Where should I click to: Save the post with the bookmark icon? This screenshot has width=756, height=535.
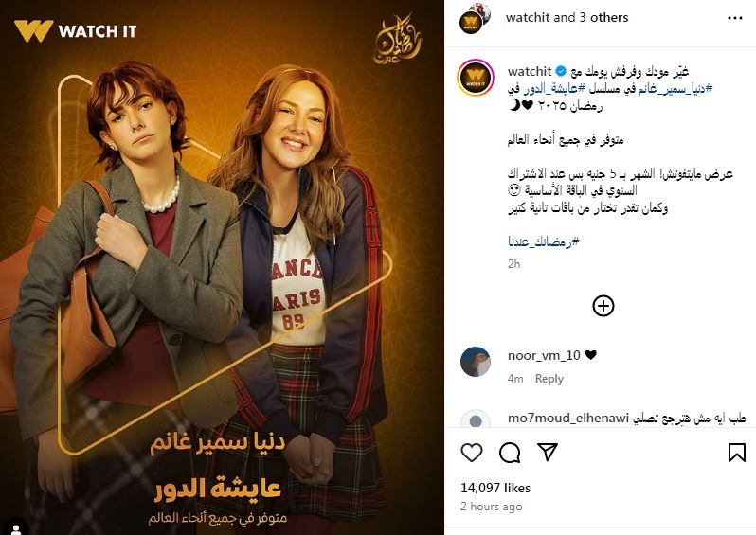point(737,453)
